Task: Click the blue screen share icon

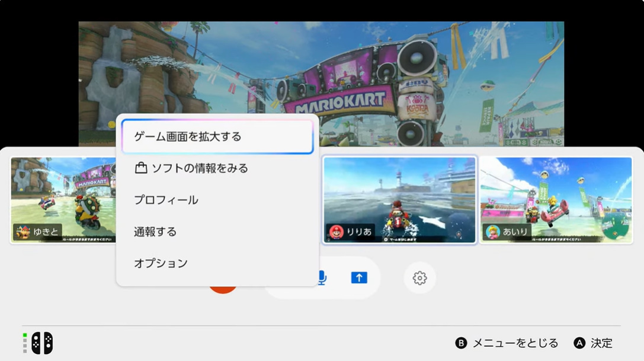Action: point(359,277)
